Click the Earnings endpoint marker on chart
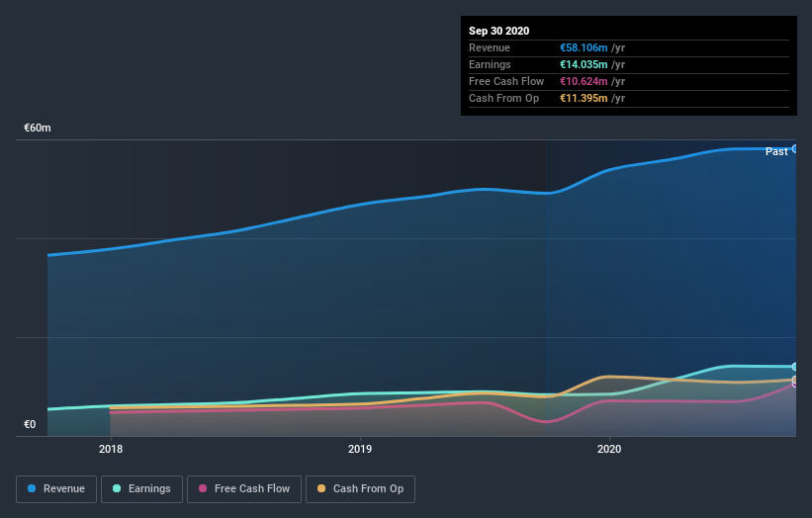 [x=795, y=367]
